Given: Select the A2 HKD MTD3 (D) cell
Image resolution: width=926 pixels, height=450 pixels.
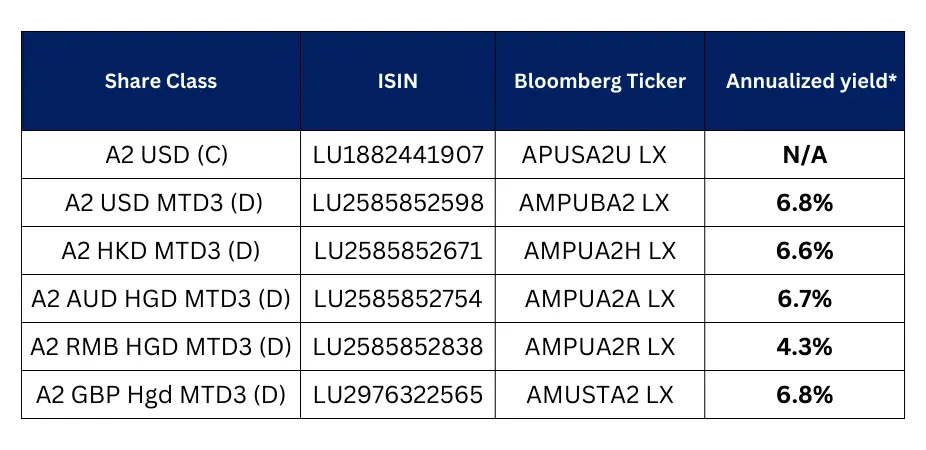Looking at the screenshot, I should point(161,251).
